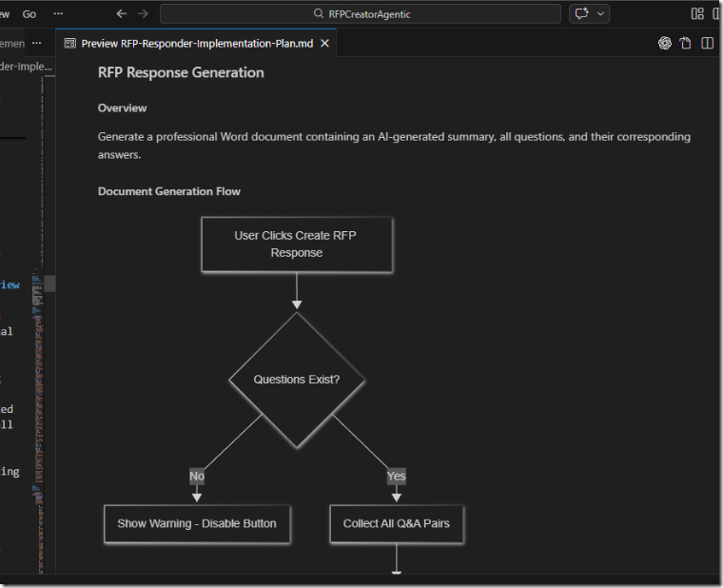Viewport: 723px width, 588px height.
Task: Toggle the sidebar panel at top-right edge
Action: coord(717,14)
